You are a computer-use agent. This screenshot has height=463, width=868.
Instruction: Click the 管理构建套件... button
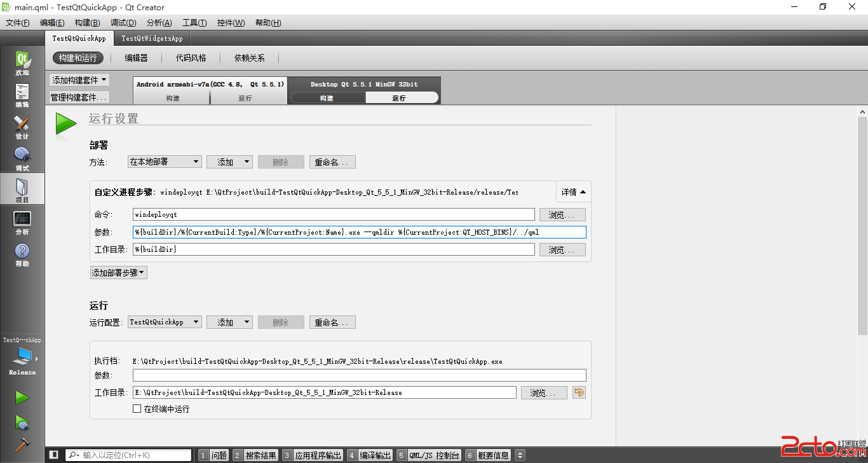click(79, 97)
